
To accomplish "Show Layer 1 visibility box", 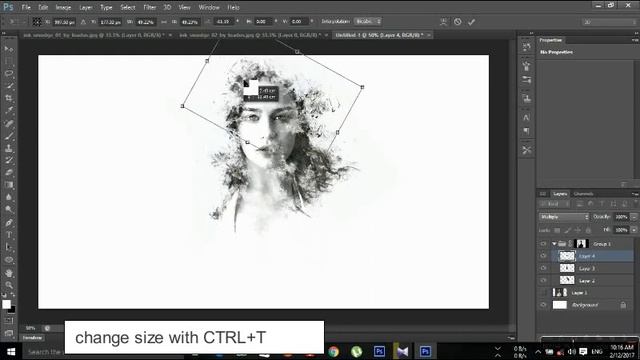I will 543,293.
